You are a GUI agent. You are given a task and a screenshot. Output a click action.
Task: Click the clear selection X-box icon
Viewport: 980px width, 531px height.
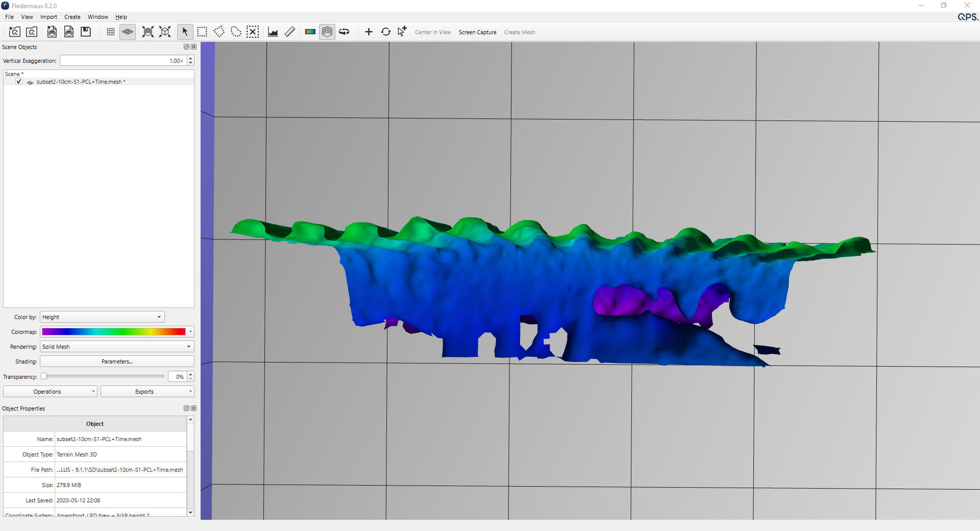[253, 32]
